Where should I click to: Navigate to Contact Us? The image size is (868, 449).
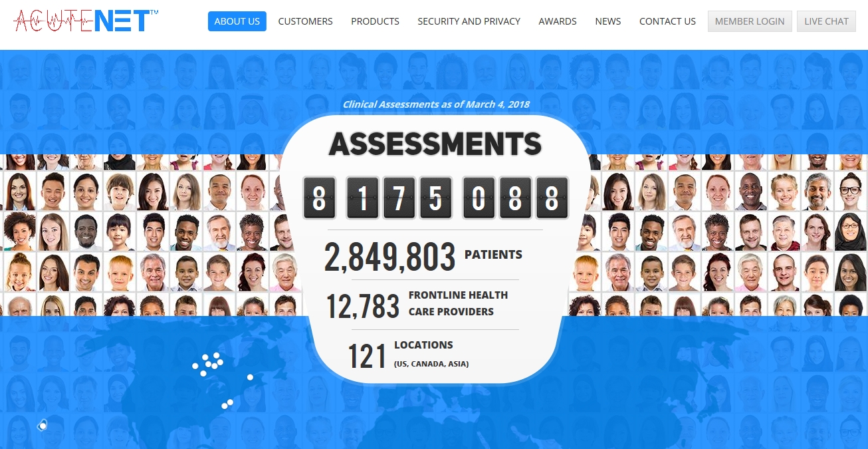667,21
